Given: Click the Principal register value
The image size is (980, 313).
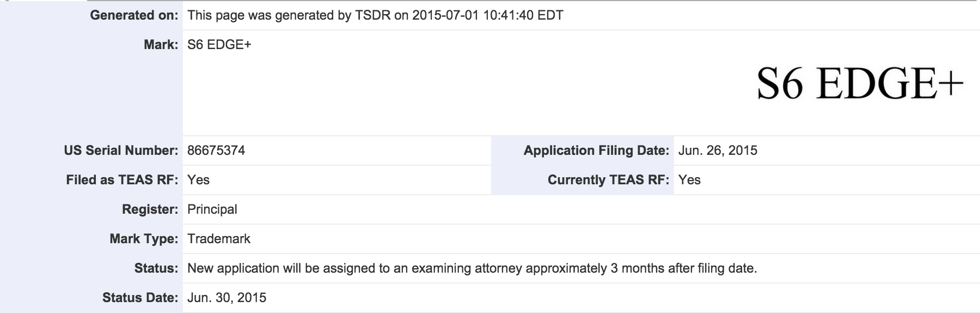Looking at the screenshot, I should pos(212,209).
